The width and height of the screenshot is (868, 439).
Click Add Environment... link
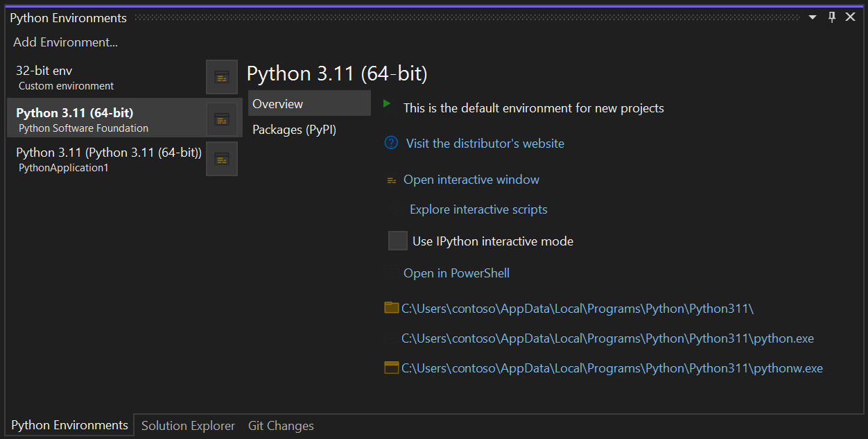click(x=66, y=42)
